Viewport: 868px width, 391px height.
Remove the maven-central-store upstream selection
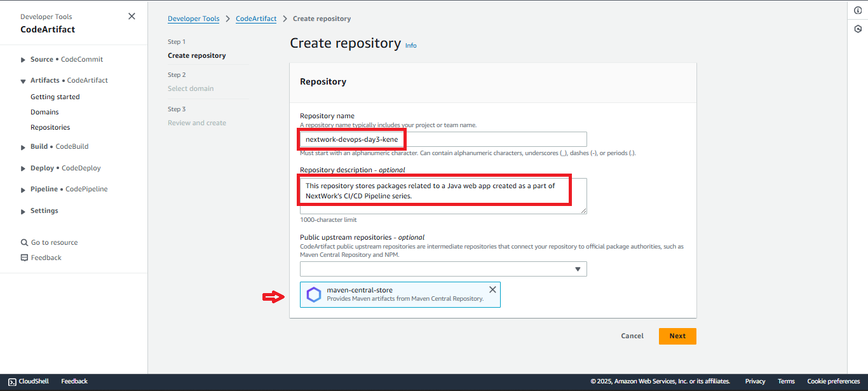coord(492,289)
